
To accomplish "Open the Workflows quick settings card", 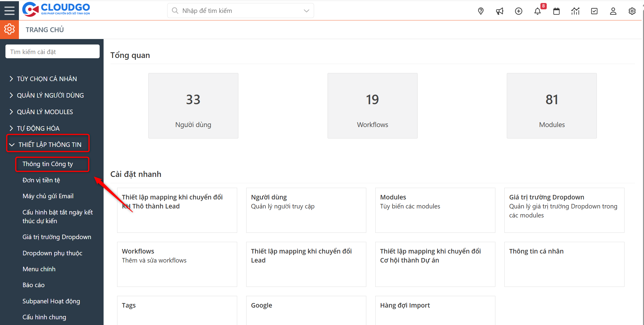I will [177, 264].
